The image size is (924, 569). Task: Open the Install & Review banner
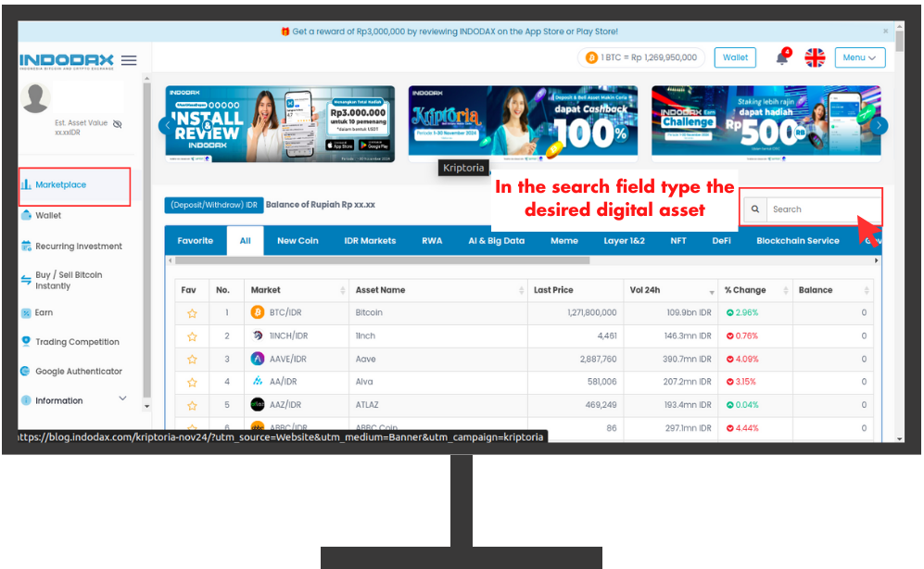pos(280,123)
